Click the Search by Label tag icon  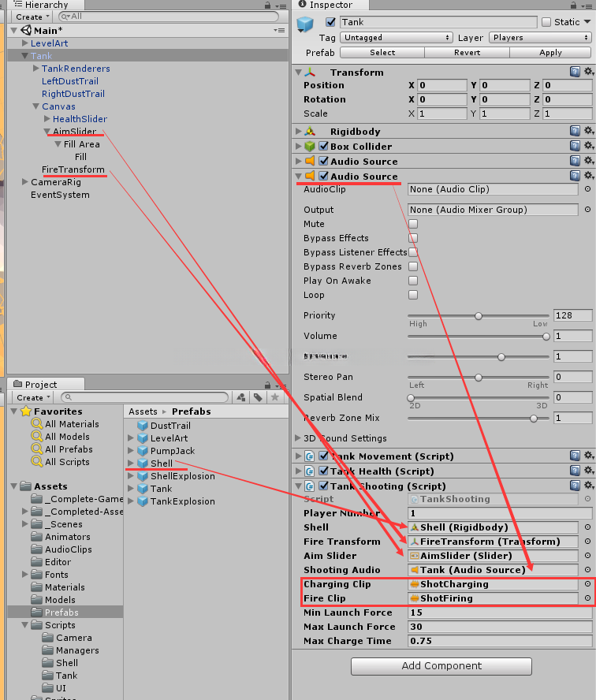click(258, 397)
